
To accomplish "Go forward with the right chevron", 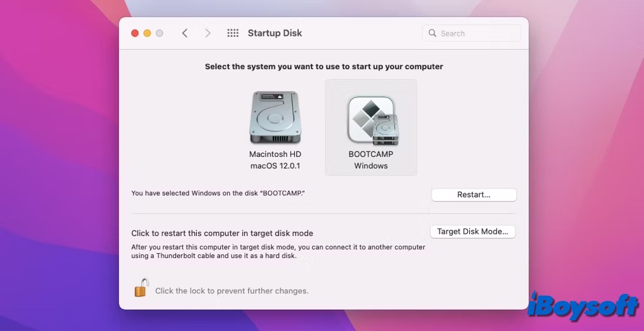I will 208,33.
